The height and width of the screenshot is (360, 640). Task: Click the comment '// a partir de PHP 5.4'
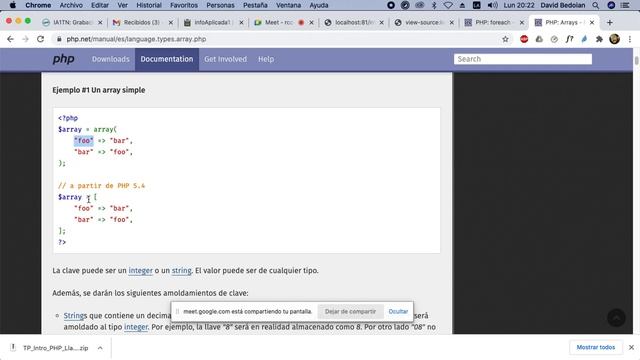coord(101,186)
